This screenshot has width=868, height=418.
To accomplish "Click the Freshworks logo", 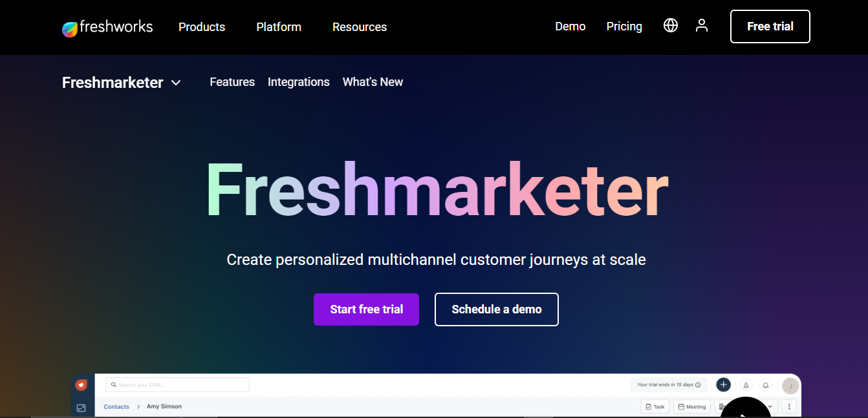I will point(107,27).
